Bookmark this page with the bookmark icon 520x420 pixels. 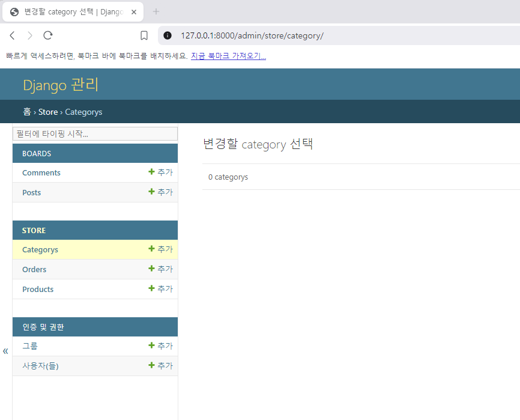(x=144, y=35)
